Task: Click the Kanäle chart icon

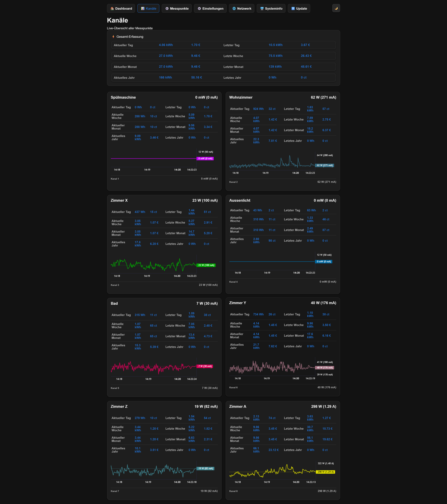Action: (143, 8)
